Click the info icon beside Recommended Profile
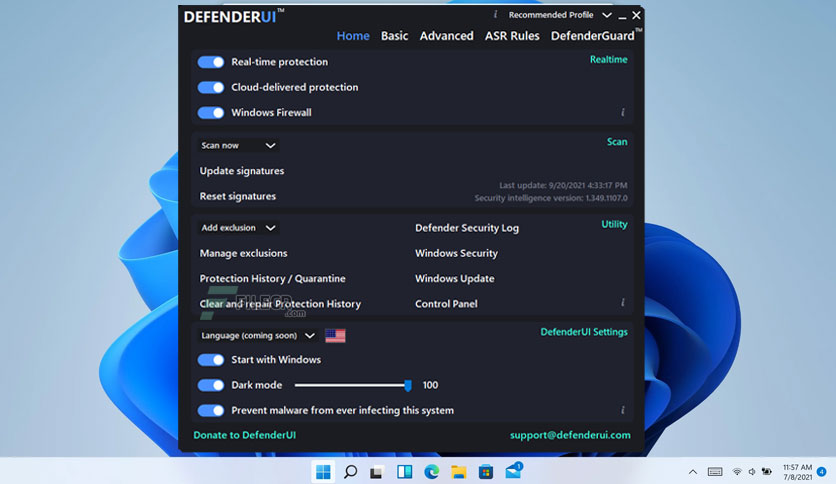 pos(496,15)
